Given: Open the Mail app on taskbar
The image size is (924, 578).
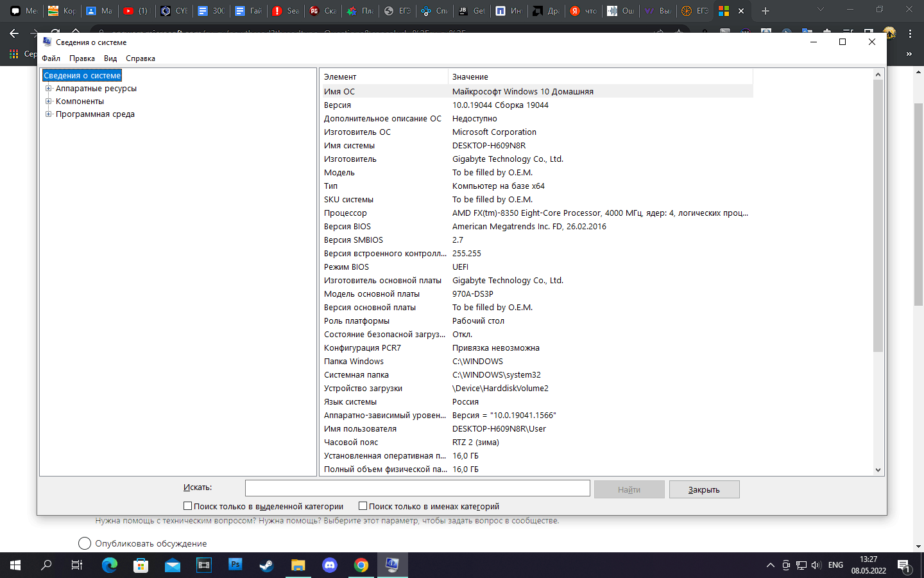Looking at the screenshot, I should 173,565.
